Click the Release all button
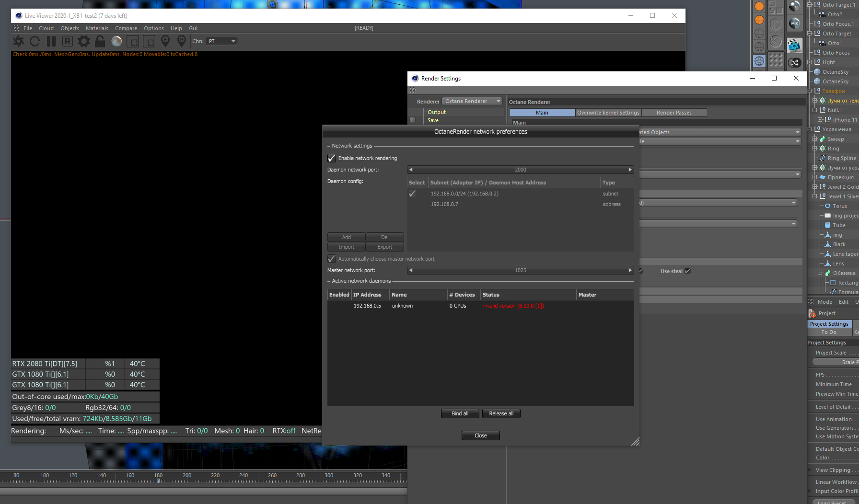The width and height of the screenshot is (859, 504). (x=501, y=413)
